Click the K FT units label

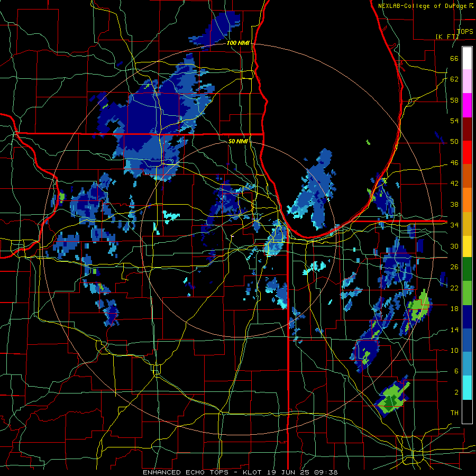447,36
